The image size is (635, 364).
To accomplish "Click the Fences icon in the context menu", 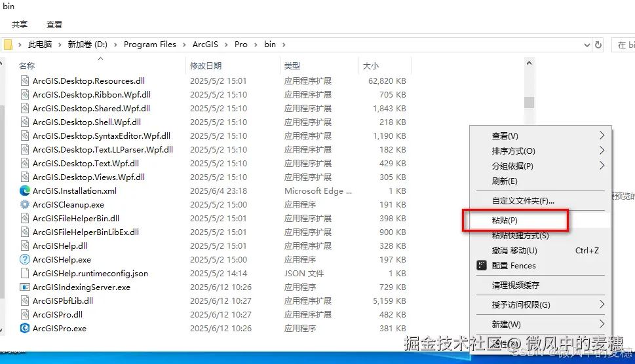I will tap(482, 265).
